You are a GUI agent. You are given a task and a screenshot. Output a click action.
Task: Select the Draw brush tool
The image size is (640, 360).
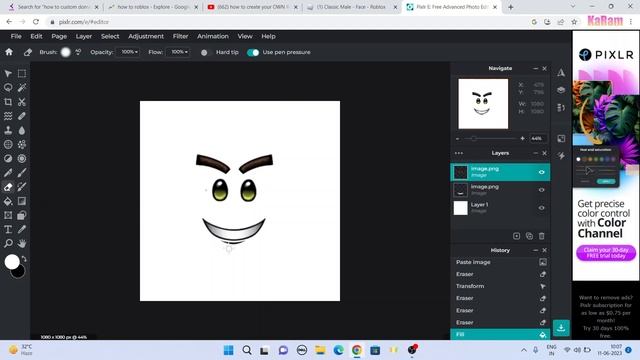coord(22,173)
